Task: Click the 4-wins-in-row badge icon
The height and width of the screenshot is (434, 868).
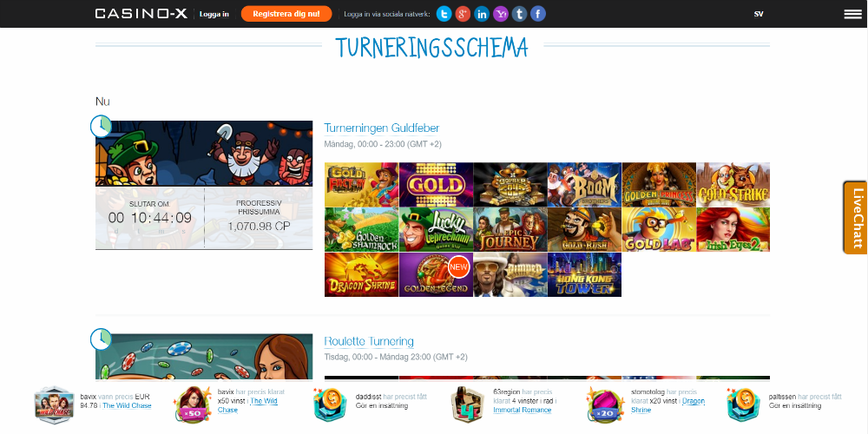Action: (468, 404)
